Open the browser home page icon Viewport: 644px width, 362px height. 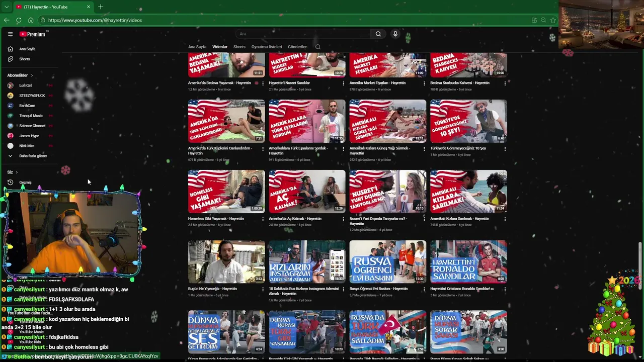coord(31,20)
